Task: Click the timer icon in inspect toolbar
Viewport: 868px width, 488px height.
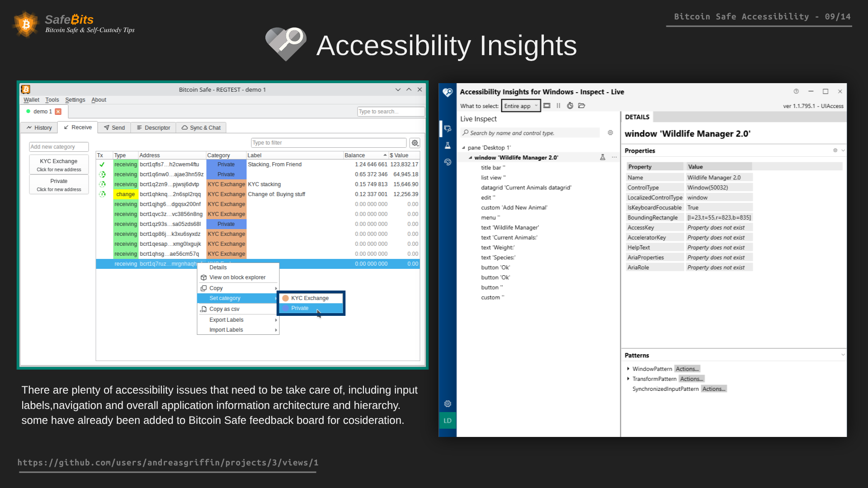Action: (570, 106)
